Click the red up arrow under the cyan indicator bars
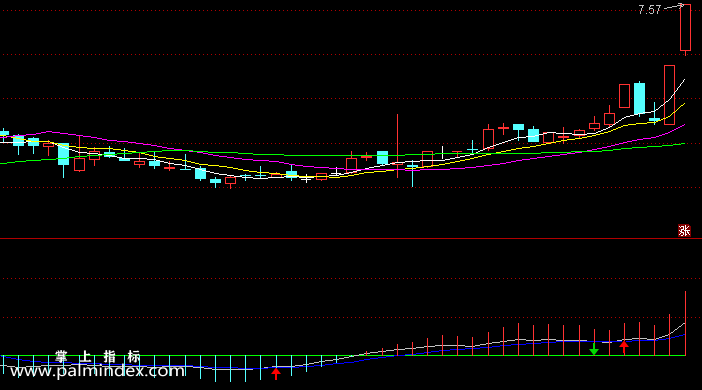 tap(276, 373)
